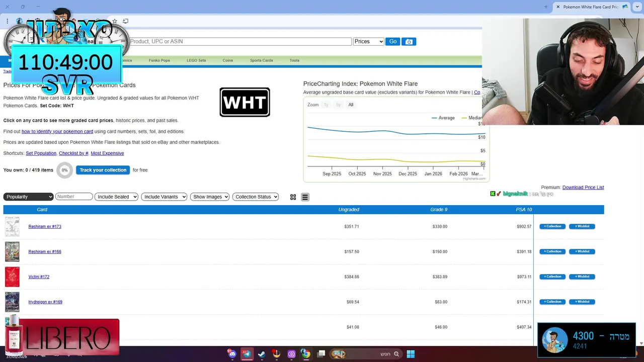Set chart zoom to All

(x=351, y=105)
